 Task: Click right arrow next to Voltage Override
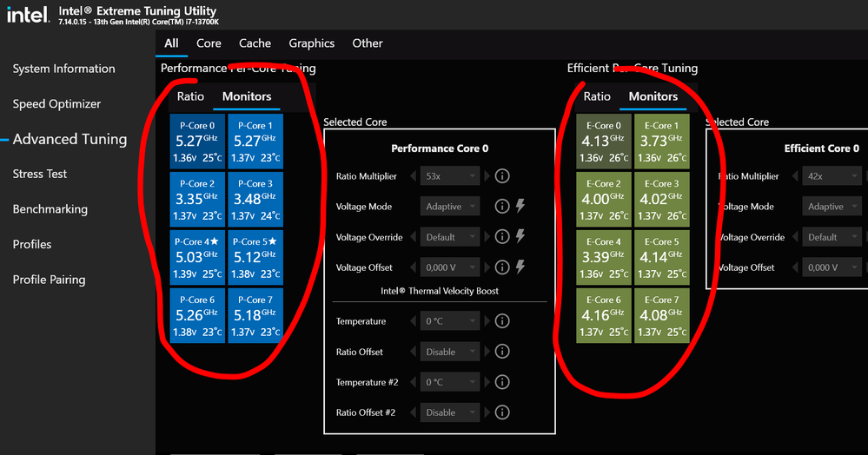(x=487, y=237)
